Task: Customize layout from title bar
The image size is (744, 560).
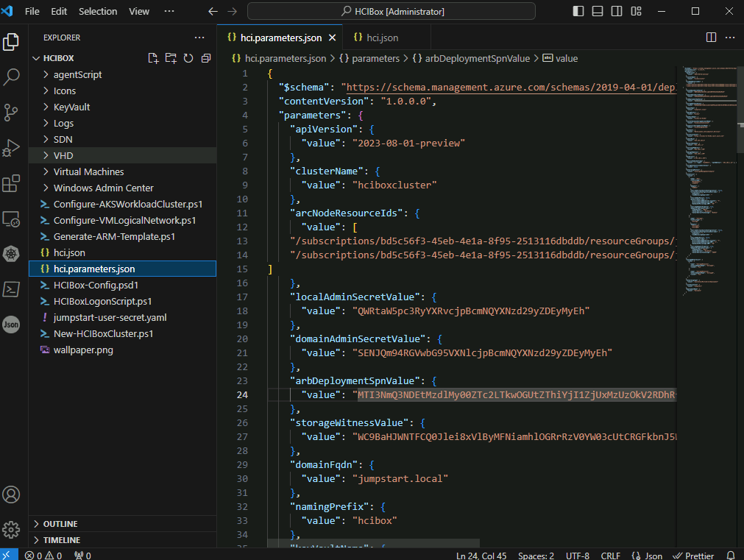Action: [637, 11]
